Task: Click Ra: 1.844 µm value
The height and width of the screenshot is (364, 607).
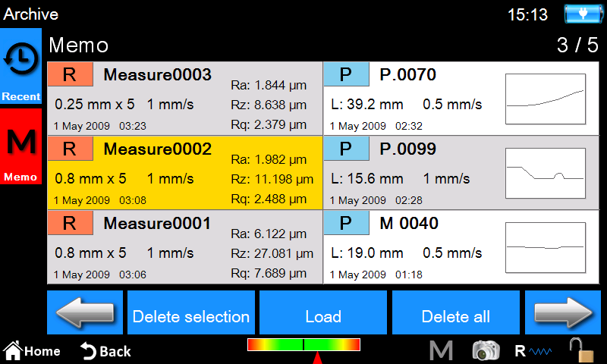Action: pos(269,85)
